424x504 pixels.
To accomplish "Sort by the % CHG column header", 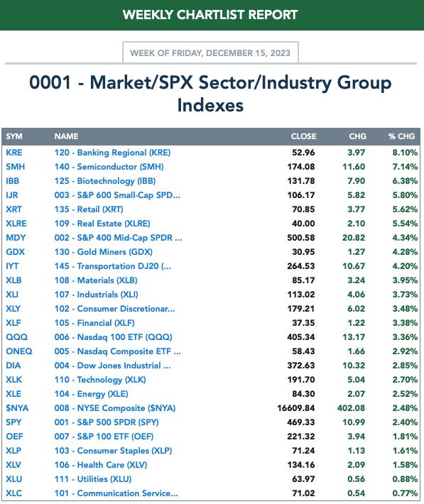I will (x=401, y=136).
